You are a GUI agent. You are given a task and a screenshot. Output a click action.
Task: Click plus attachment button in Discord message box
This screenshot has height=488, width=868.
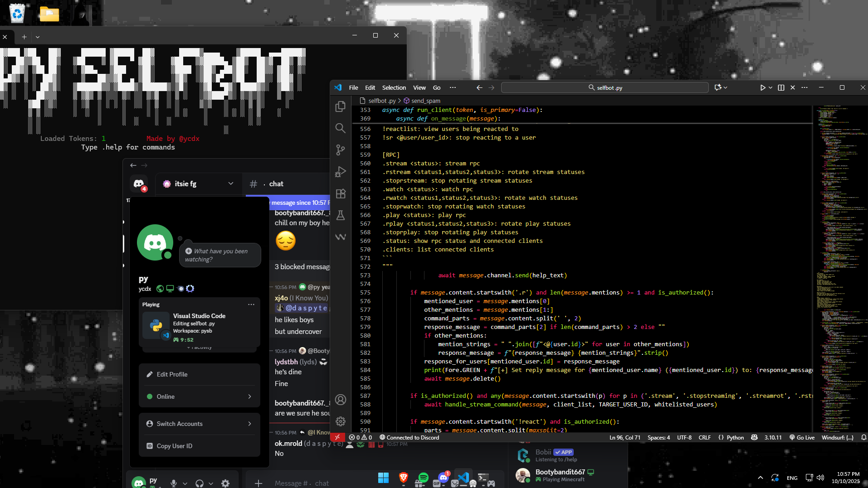[258, 483]
